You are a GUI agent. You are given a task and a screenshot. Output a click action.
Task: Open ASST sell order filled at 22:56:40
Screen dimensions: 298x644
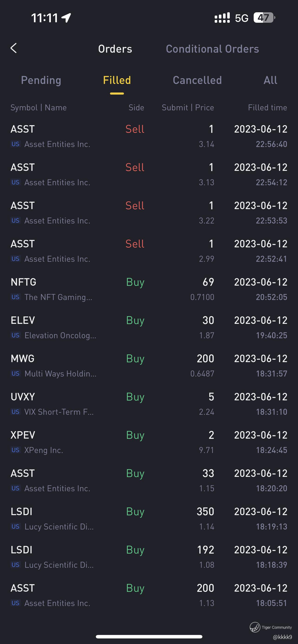[x=149, y=136]
